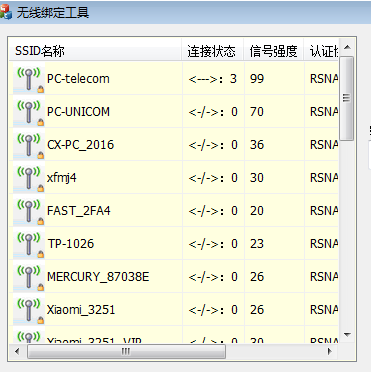Click the vertical scrollbar down arrow
Viewport: 371px width, 372px height.
pyautogui.click(x=347, y=334)
